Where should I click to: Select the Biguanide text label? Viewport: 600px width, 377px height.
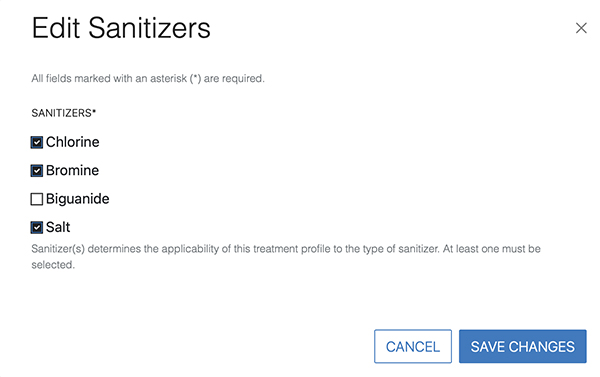point(78,199)
